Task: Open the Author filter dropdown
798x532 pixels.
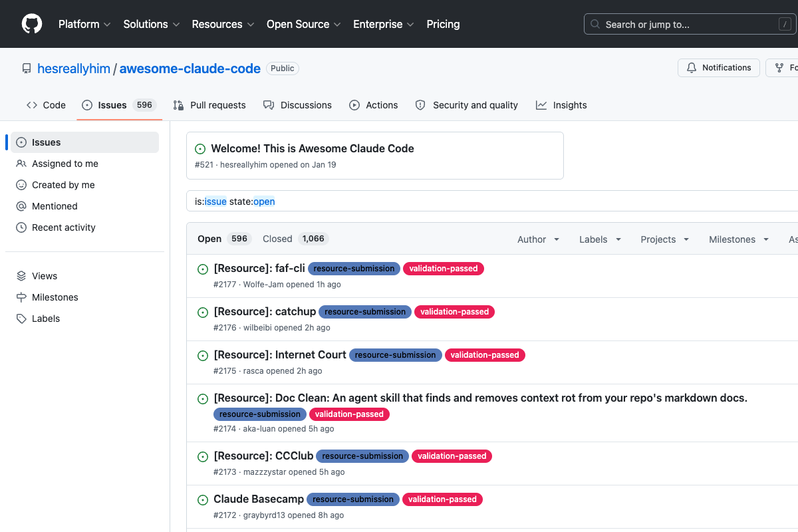Action: click(x=539, y=239)
